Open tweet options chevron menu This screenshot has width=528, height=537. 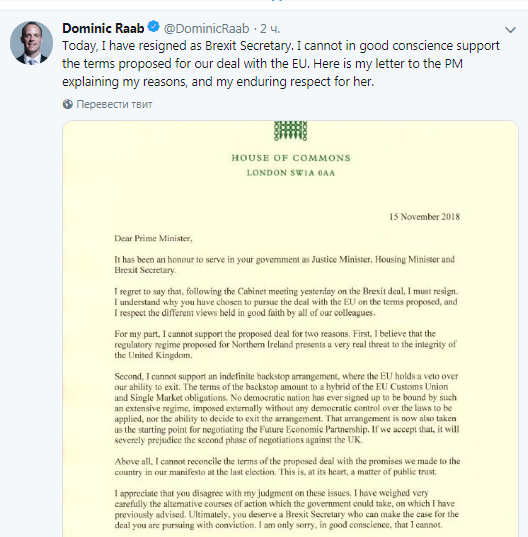tap(510, 30)
